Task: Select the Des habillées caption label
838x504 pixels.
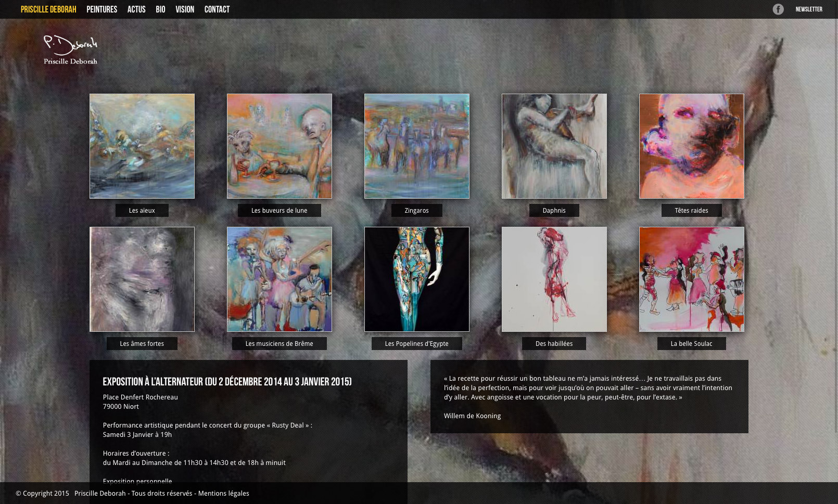Action: tap(554, 344)
